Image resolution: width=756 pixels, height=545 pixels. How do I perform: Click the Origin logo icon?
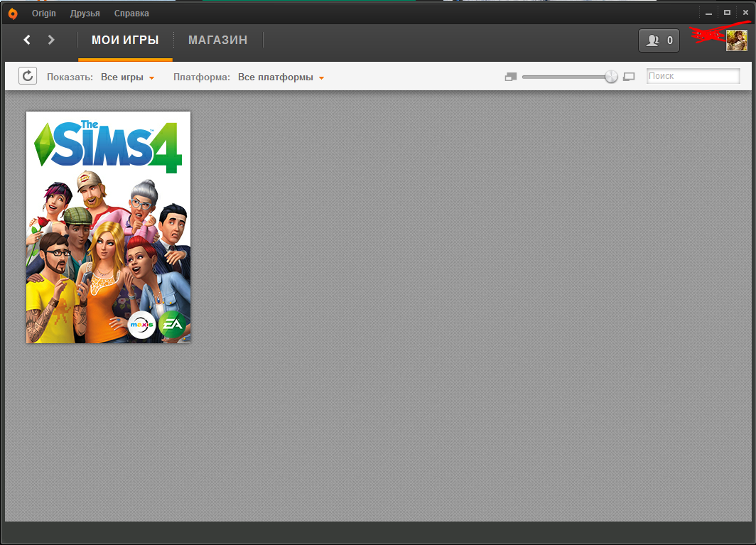pyautogui.click(x=13, y=14)
